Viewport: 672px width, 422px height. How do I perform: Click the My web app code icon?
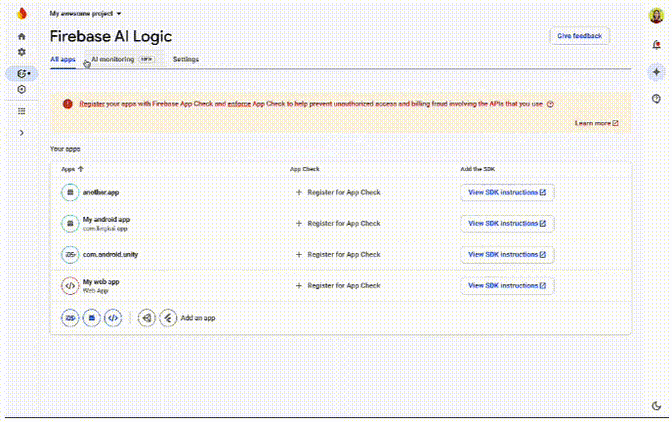pyautogui.click(x=70, y=286)
